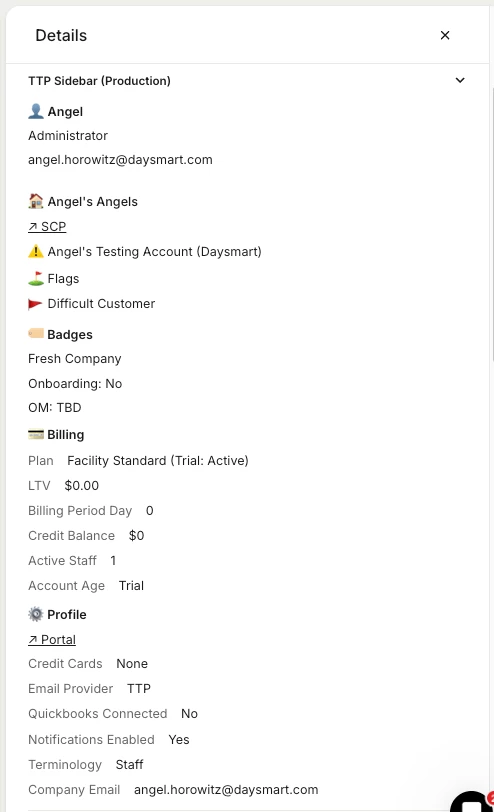494x812 pixels.
Task: Open the chat widget bubble
Action: click(x=472, y=802)
